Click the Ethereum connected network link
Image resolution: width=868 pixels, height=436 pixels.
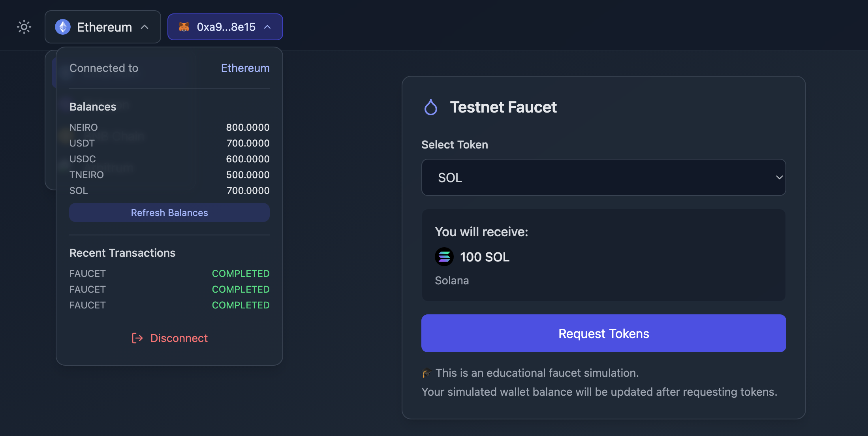245,68
